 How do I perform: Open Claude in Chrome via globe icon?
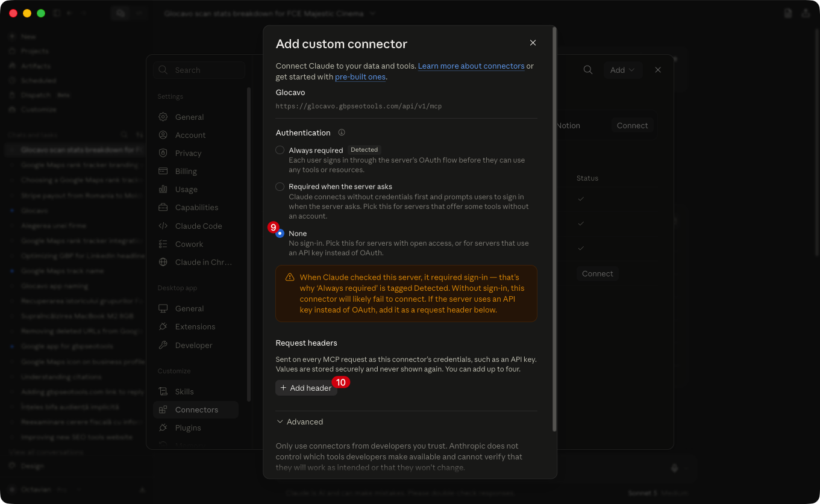(x=163, y=262)
